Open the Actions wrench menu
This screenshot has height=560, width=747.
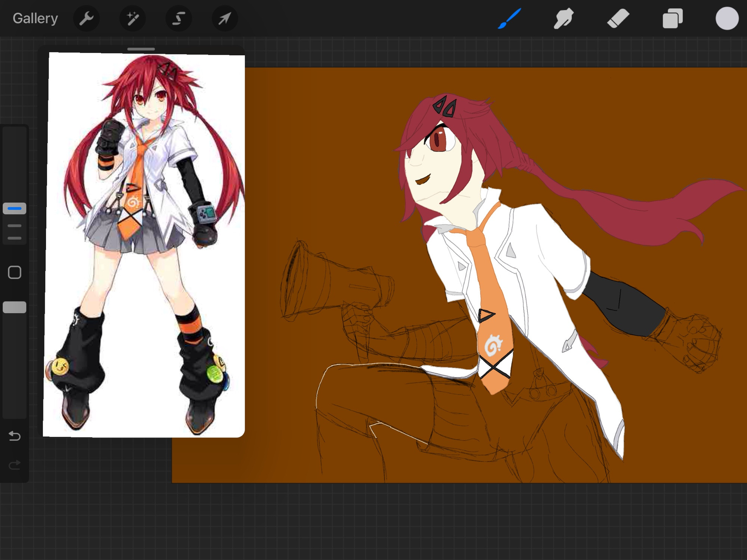click(86, 18)
